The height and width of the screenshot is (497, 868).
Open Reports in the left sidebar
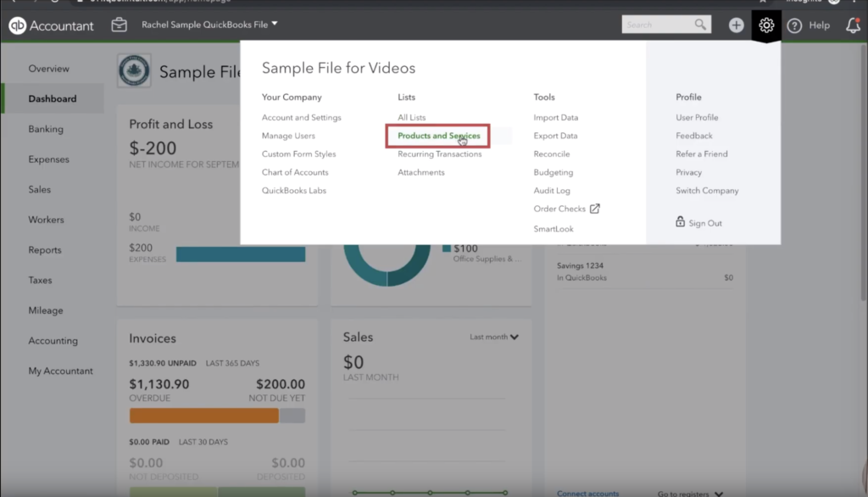point(45,250)
